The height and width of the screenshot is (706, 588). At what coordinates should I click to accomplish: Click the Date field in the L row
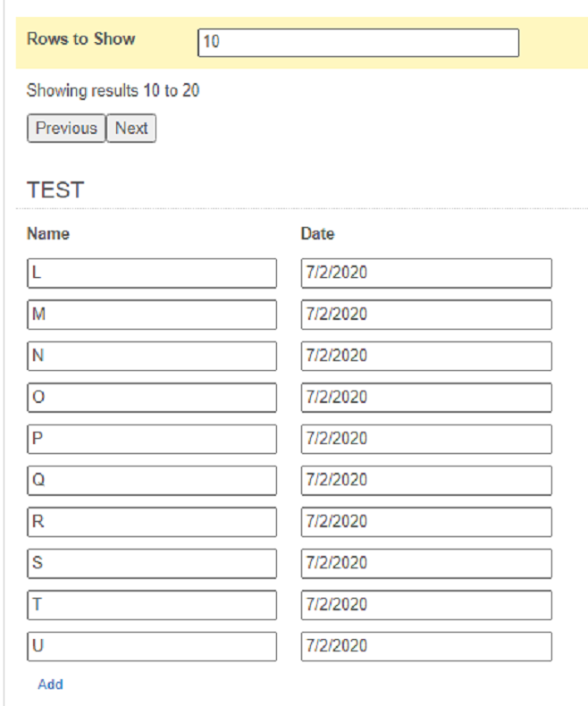pyautogui.click(x=426, y=273)
